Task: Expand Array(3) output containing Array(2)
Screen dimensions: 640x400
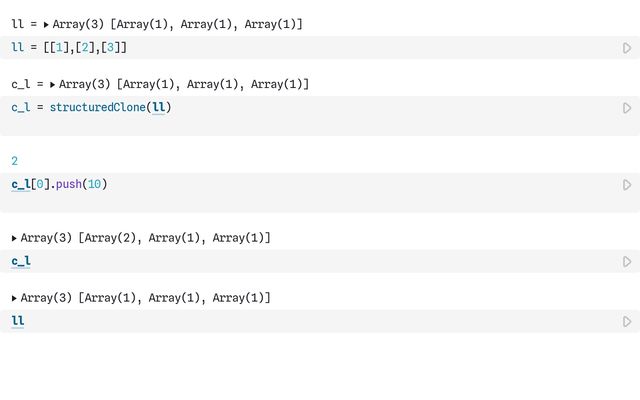Action: [x=15, y=238]
